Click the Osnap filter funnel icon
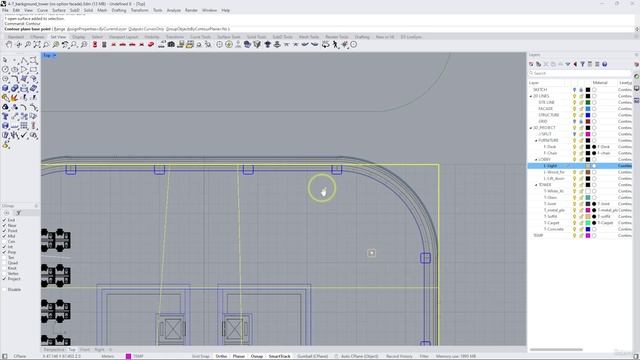The image size is (640, 360). pos(18,213)
